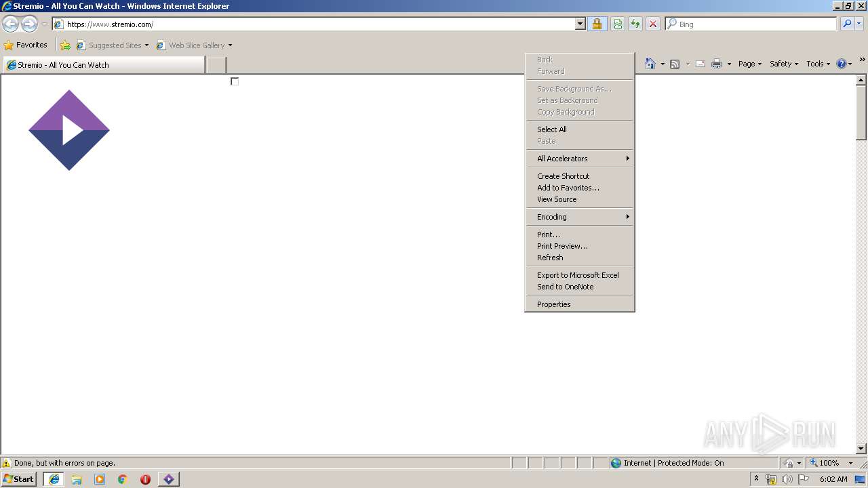Choose Print... in context menu

pos(580,235)
